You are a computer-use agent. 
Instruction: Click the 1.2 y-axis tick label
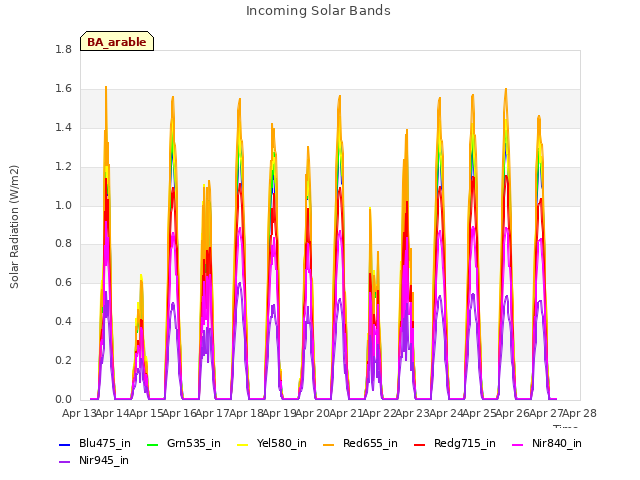pyautogui.click(x=63, y=166)
